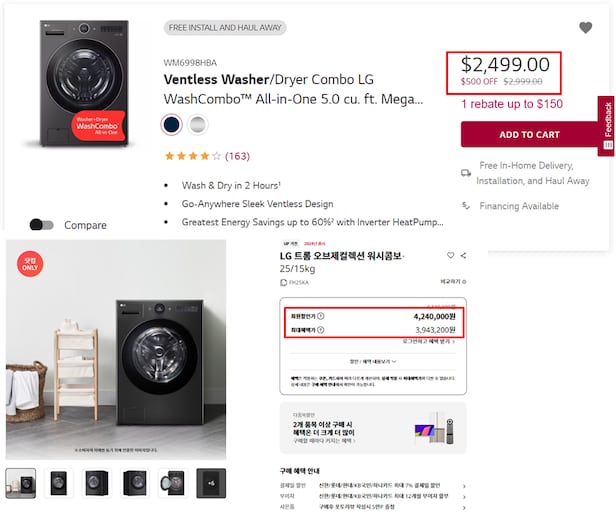Click the second price info question-mark icon

tap(320, 329)
